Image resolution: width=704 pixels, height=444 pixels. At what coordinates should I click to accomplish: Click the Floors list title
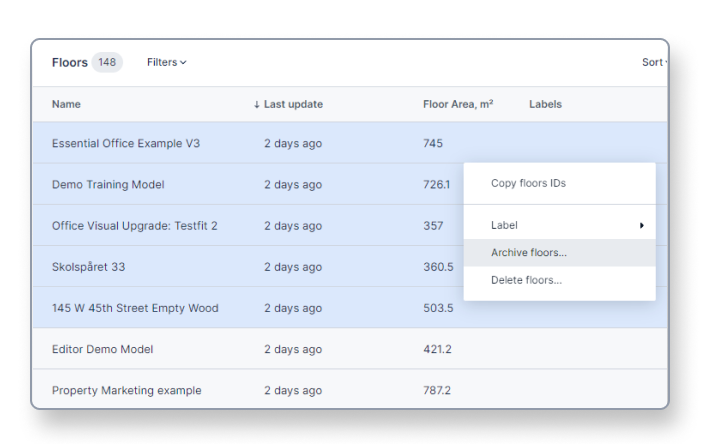click(69, 62)
